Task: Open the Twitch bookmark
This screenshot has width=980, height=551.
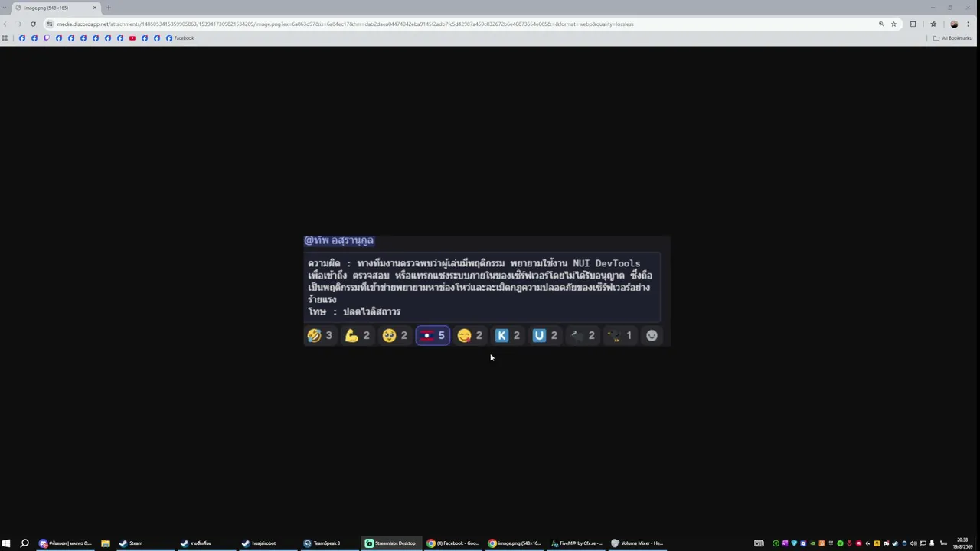Action: [x=47, y=38]
